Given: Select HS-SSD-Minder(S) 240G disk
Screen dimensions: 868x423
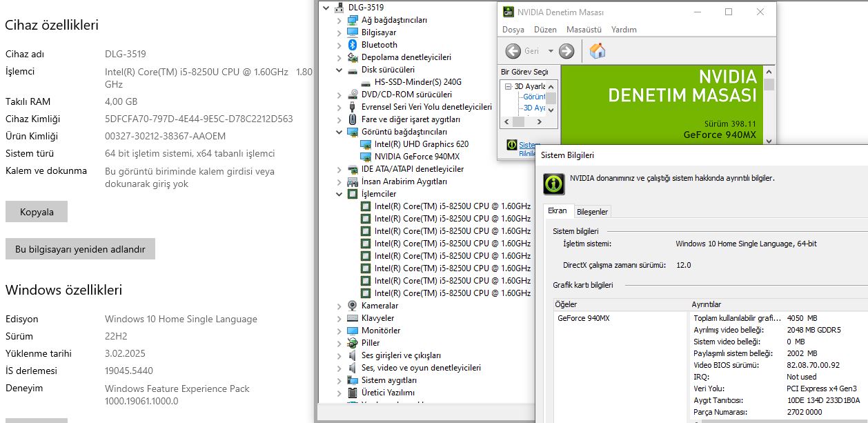Looking at the screenshot, I should point(418,82).
